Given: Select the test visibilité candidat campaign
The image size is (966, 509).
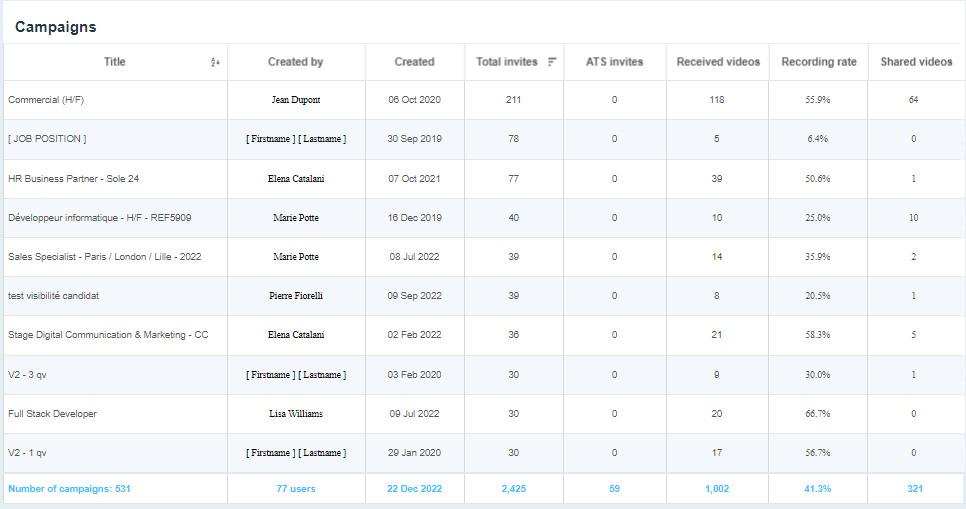Looking at the screenshot, I should (x=56, y=296).
